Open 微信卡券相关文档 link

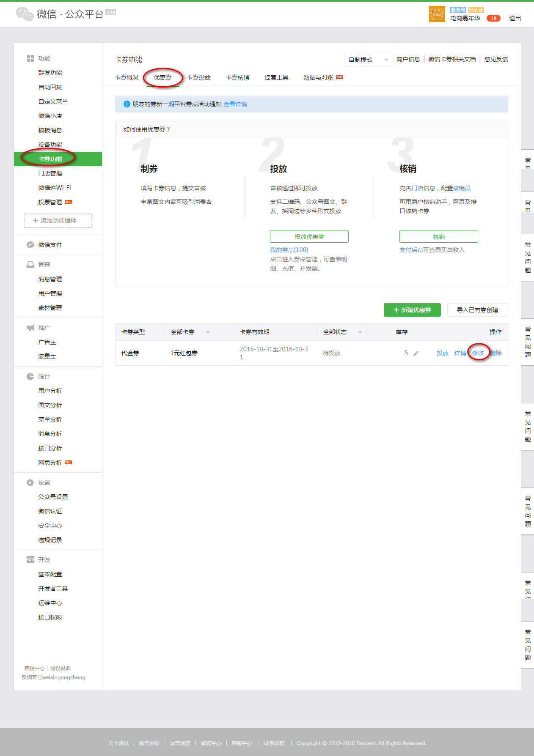click(452, 59)
